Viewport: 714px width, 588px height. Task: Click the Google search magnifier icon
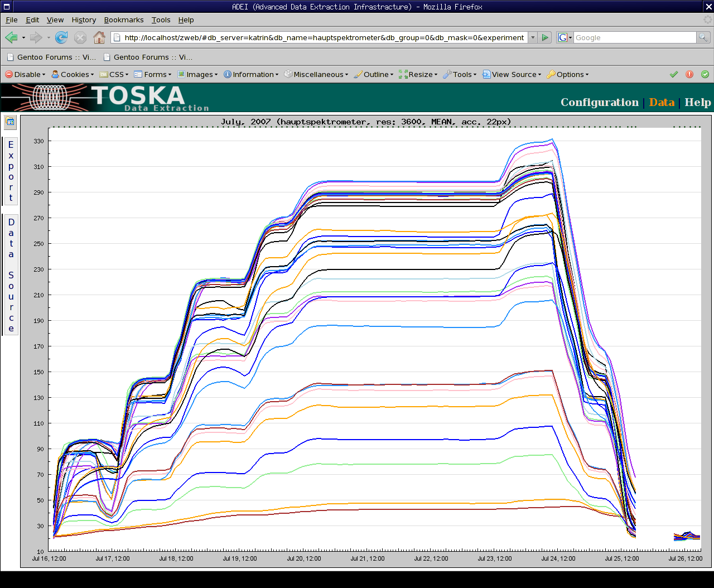point(703,37)
